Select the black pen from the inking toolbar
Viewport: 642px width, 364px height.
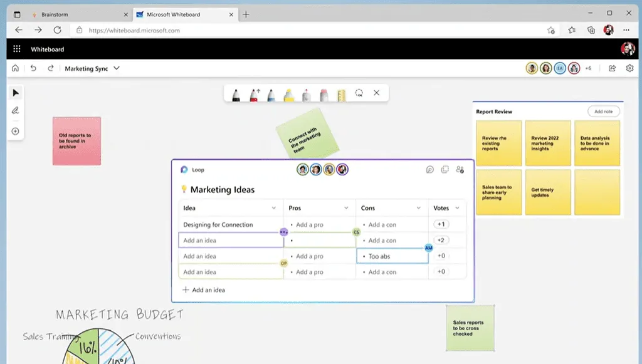point(236,93)
